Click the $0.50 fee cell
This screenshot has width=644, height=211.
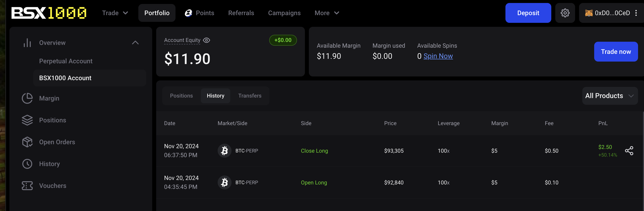pyautogui.click(x=552, y=151)
